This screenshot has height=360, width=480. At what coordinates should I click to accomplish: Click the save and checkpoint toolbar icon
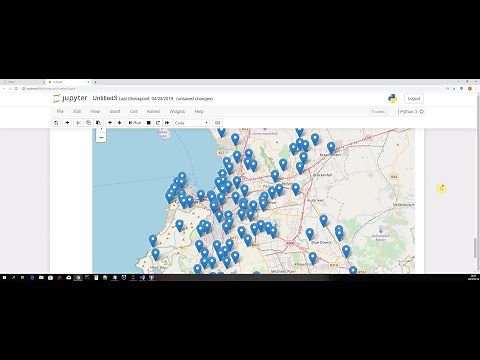click(56, 123)
